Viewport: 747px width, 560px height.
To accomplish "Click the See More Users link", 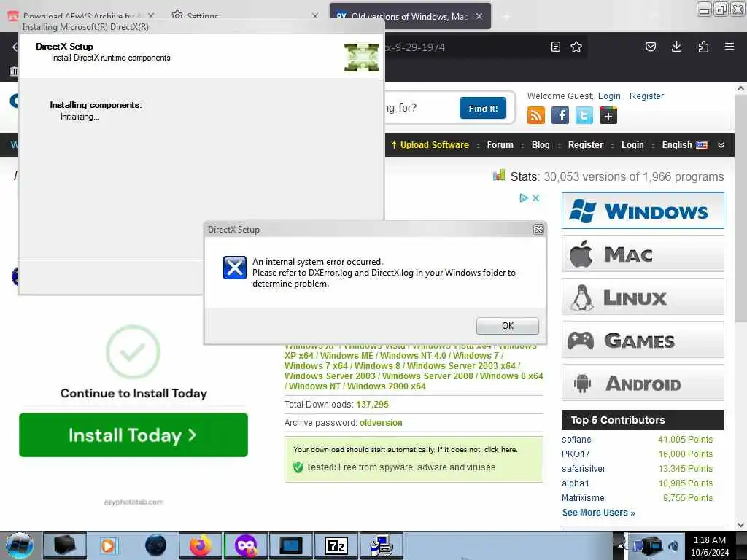I will click(598, 513).
